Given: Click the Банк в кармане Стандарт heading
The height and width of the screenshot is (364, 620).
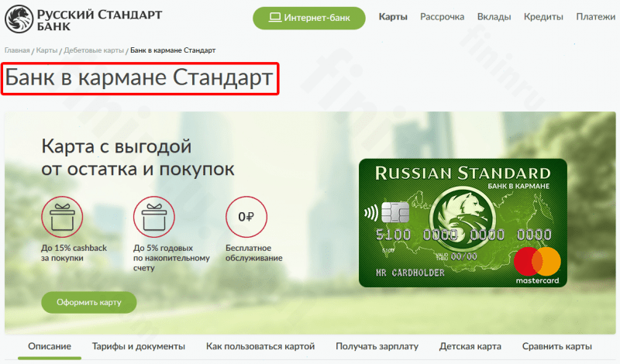Looking at the screenshot, I should point(139,77).
